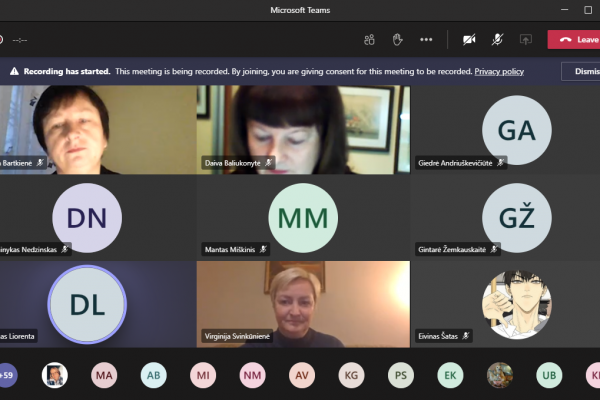Select the KG participant avatar
This screenshot has width=600, height=400.
click(x=351, y=375)
